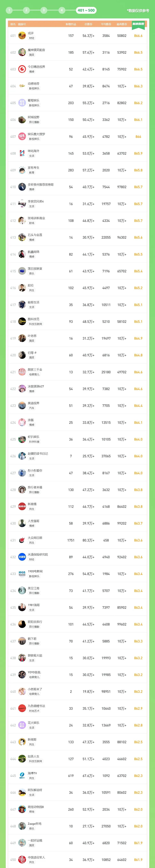
Task: Open the 赵健的读书日记 account link
Action: pyautogui.click(x=38, y=453)
